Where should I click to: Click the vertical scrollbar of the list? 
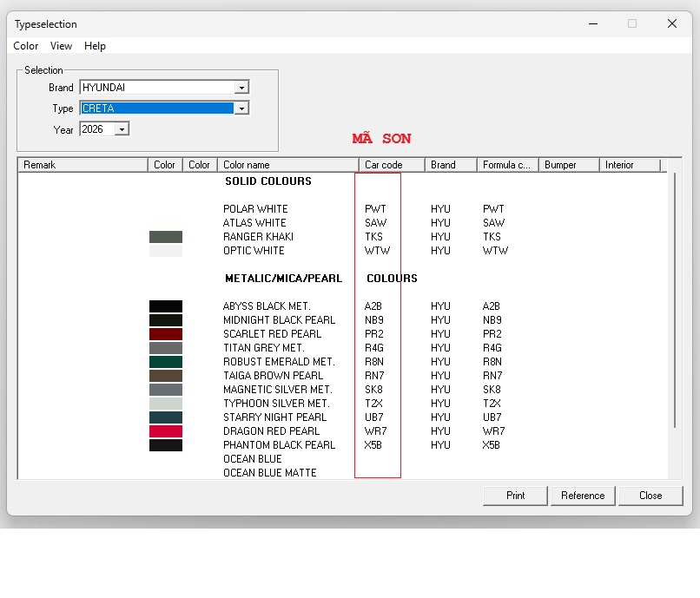click(x=675, y=304)
